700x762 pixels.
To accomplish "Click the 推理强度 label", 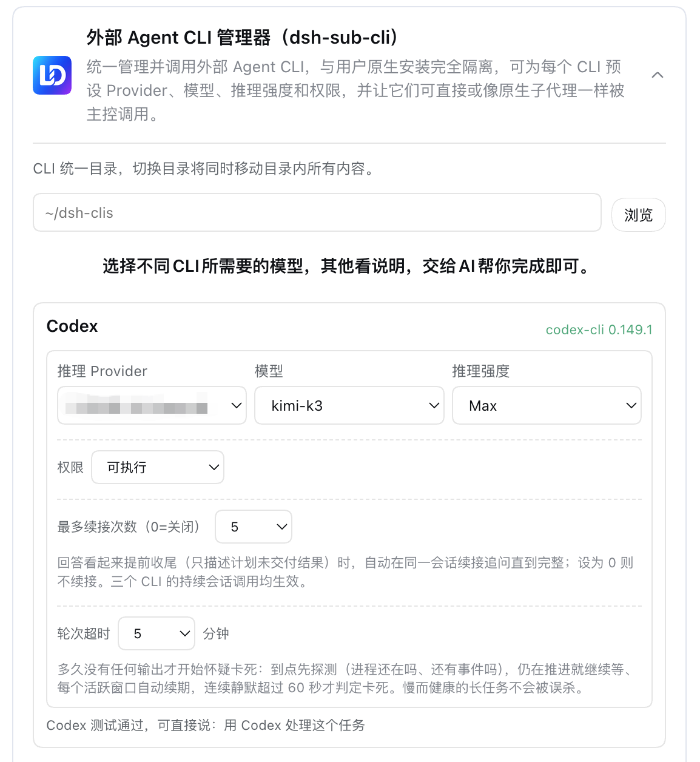I will pyautogui.click(x=481, y=371).
